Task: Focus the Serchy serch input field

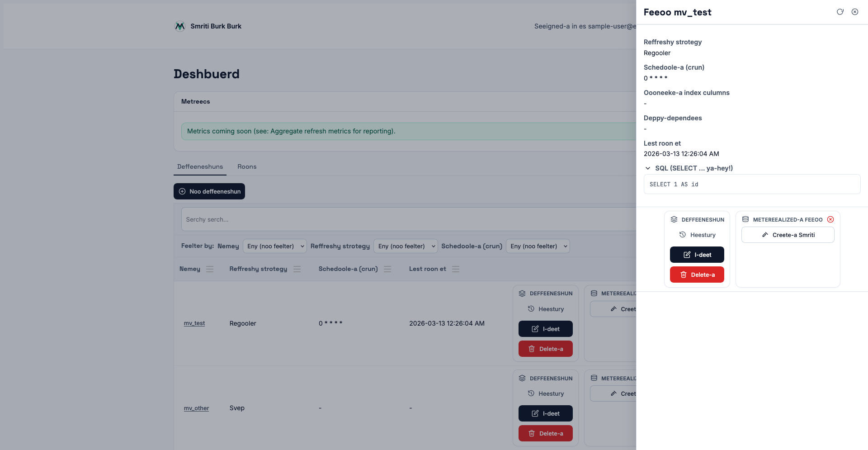Action: coord(407,219)
